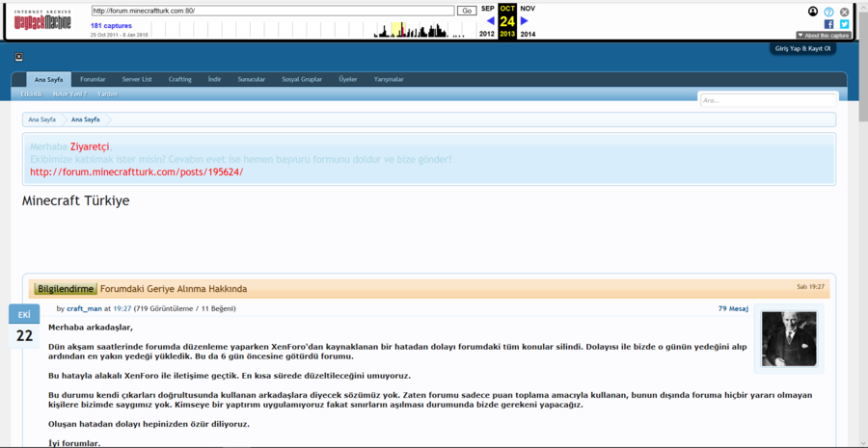Open Neler Yeni ? sub-navigation link
Viewport: 868px width, 448px height.
click(x=69, y=94)
